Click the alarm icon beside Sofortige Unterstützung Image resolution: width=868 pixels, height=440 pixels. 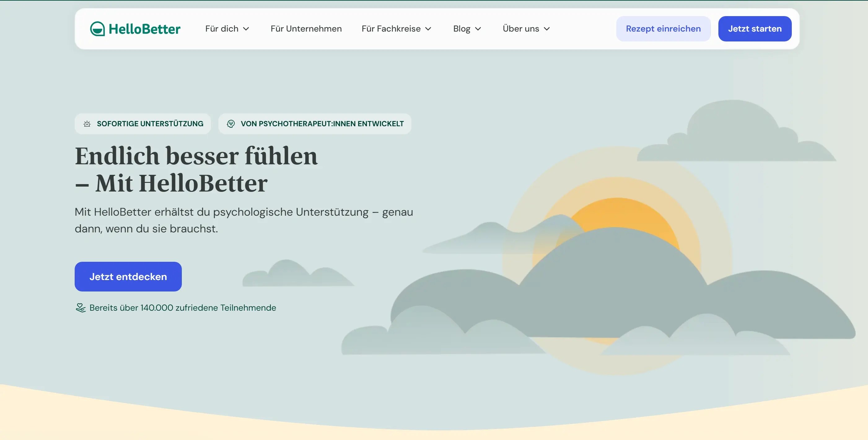[x=87, y=124]
